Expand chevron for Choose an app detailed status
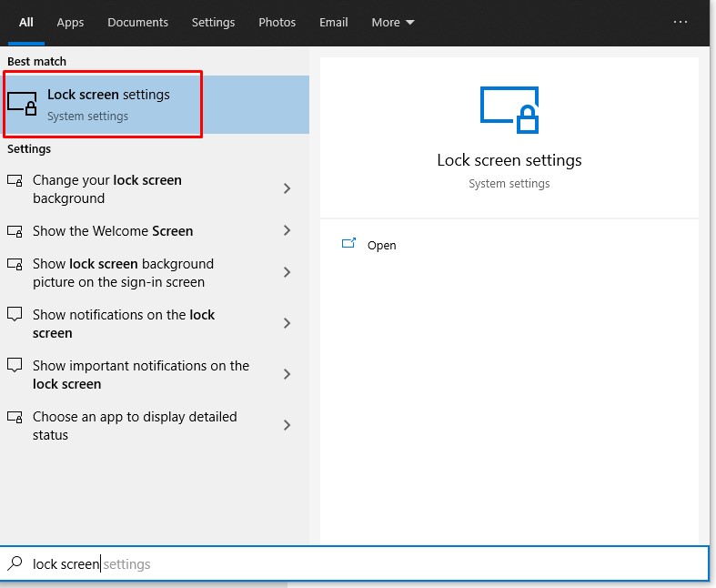The height and width of the screenshot is (588, 716). (287, 425)
